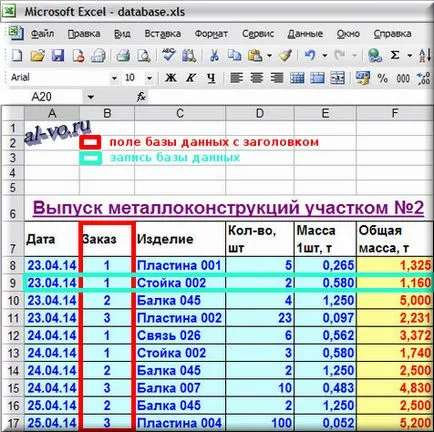434x432 pixels.
Task: Open the Данные menu
Action: 305,34
